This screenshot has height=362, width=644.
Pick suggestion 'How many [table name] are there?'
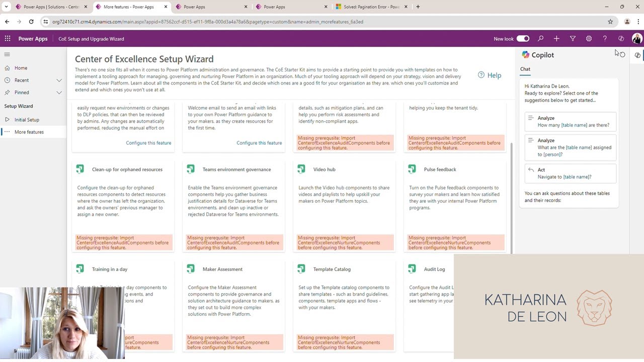571,122
